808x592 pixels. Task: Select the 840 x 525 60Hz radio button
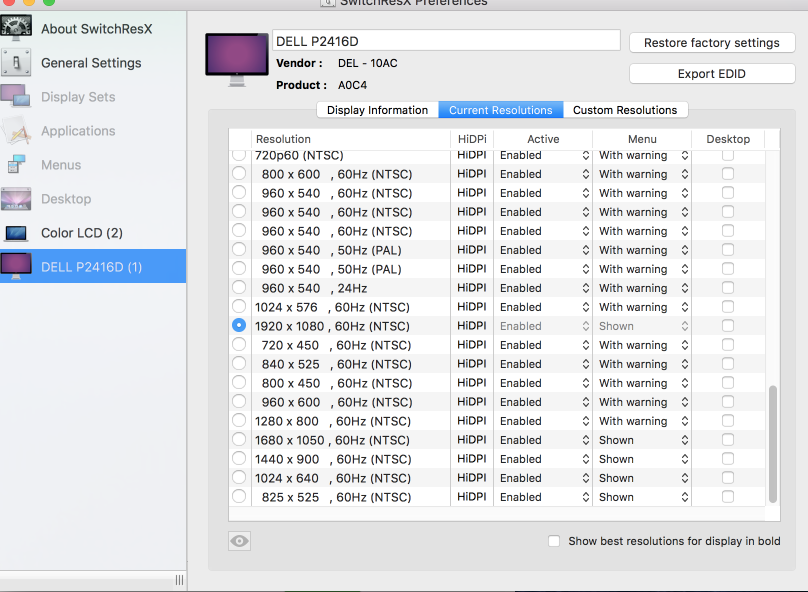(x=239, y=363)
